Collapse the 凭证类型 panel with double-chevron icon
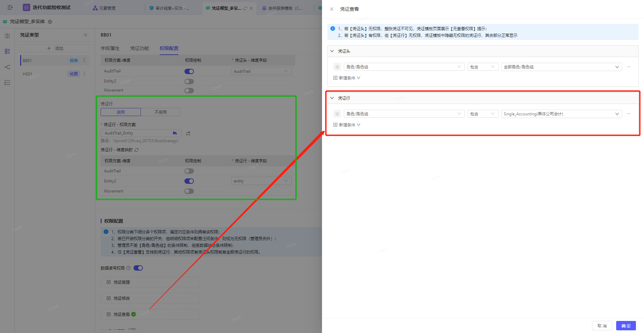 86,35
